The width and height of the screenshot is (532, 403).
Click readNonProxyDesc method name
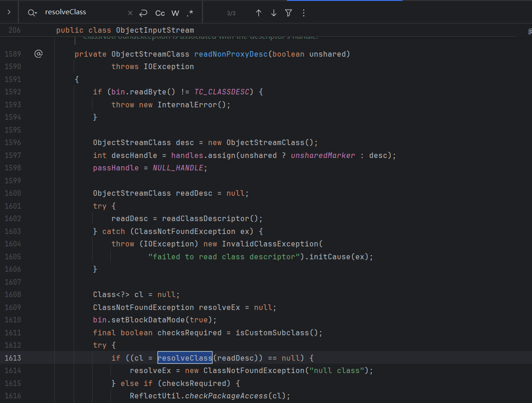tap(231, 54)
